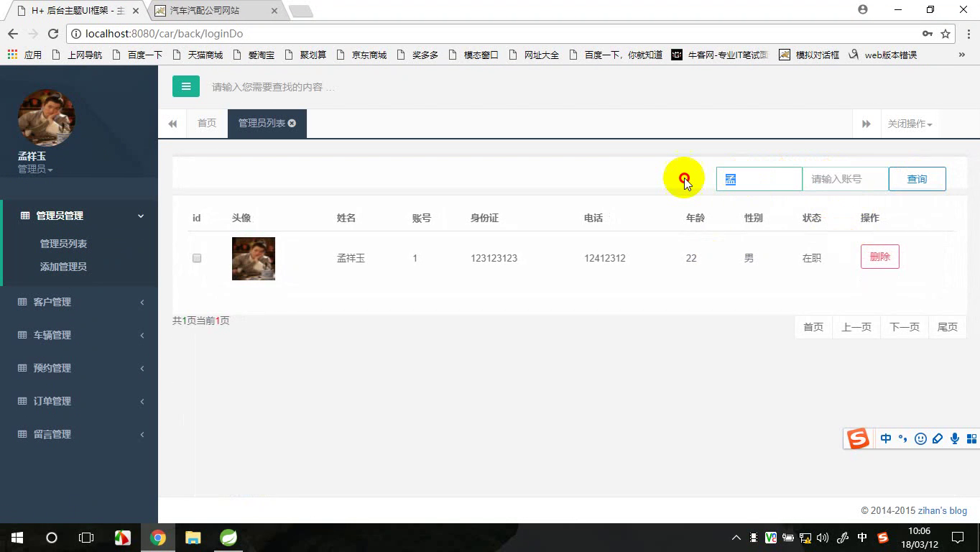Open the 京东商城 bookmark
This screenshot has height=552, width=980.
tap(362, 55)
